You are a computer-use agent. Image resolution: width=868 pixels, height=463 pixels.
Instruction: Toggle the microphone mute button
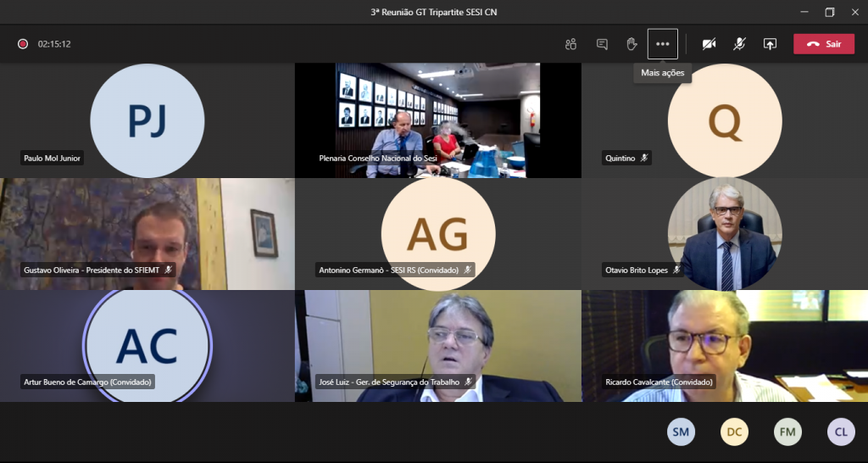[x=739, y=44]
